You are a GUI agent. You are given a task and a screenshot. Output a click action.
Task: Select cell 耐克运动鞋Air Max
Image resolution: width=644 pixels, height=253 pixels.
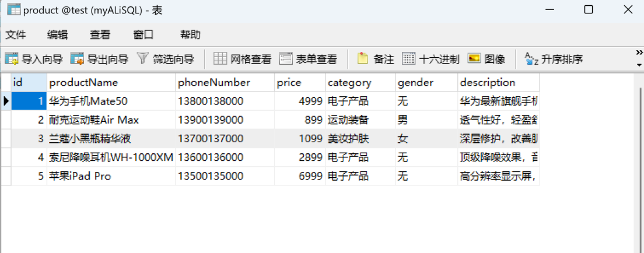tap(111, 120)
